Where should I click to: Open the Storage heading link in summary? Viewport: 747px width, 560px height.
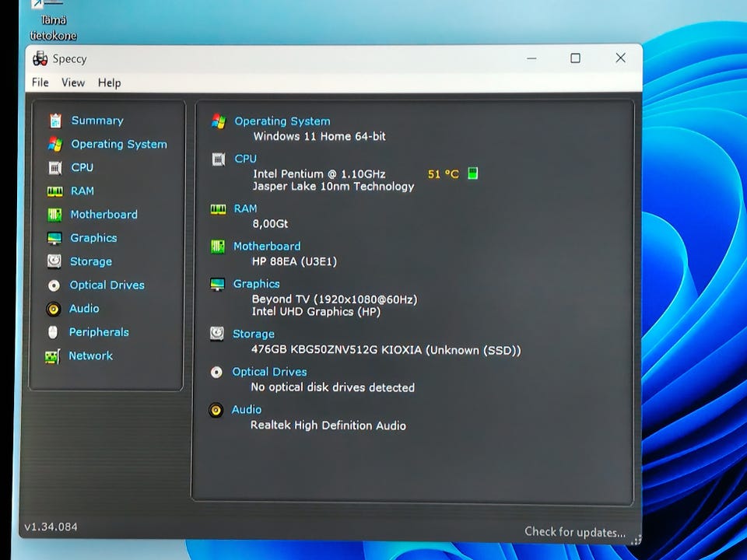254,334
